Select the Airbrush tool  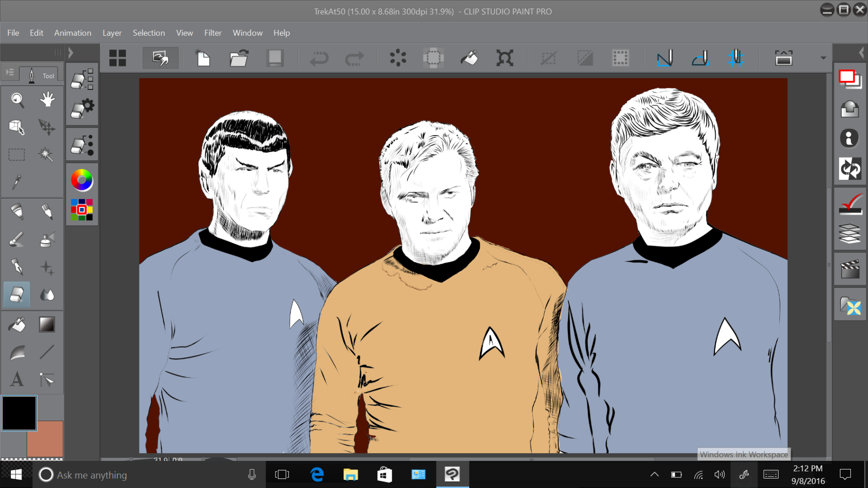pyautogui.click(x=47, y=239)
